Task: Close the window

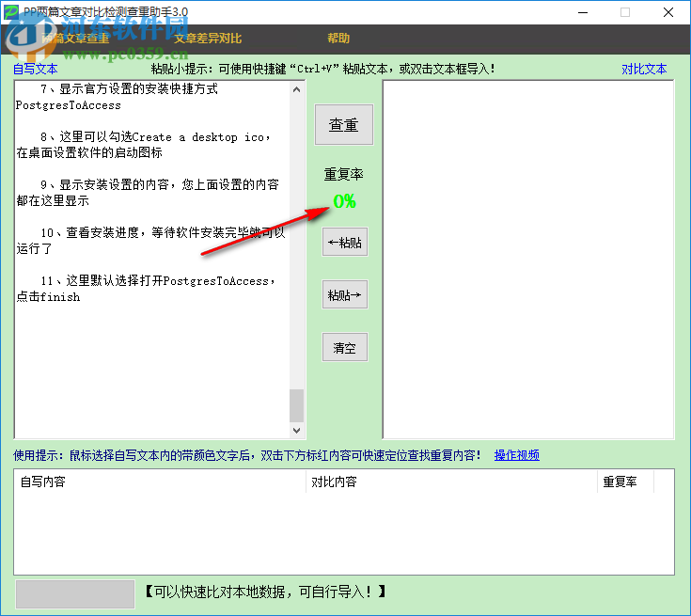Action: (668, 12)
